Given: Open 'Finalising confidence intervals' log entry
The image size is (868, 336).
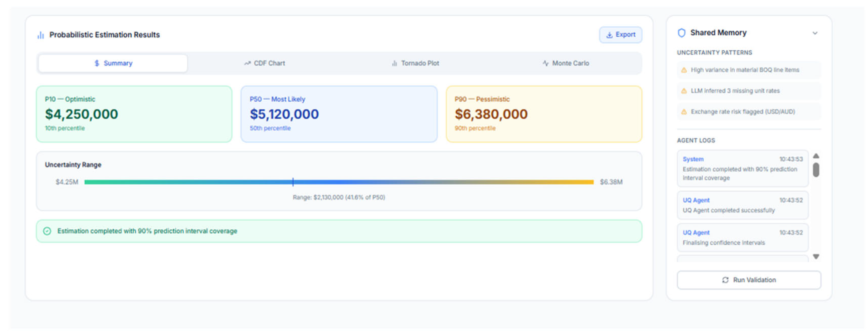Looking at the screenshot, I should click(742, 238).
